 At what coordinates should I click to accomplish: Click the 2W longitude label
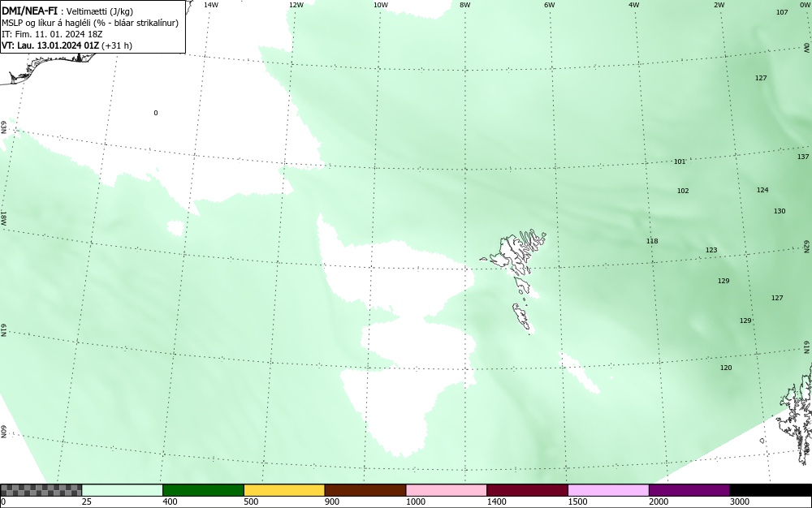pos(719,5)
